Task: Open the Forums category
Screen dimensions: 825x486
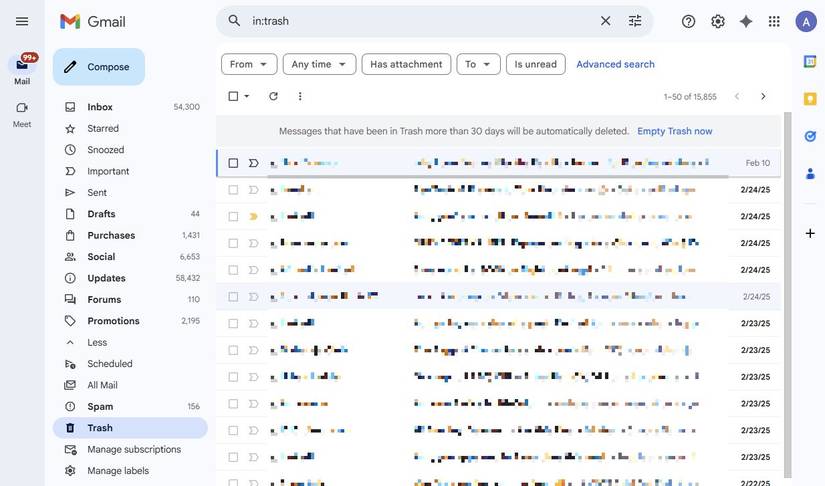Action: point(130,300)
